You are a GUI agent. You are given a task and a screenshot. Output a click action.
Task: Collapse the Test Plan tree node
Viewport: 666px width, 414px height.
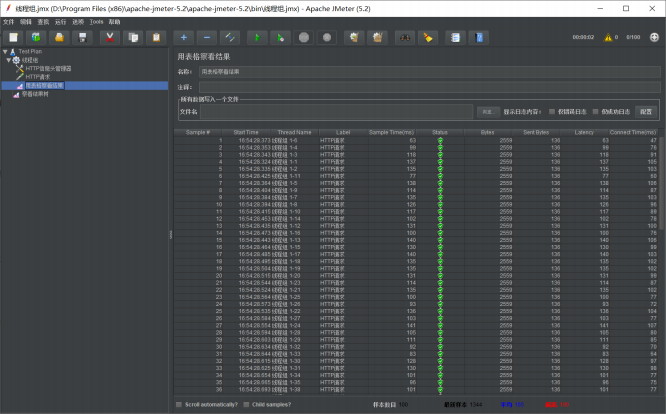point(5,50)
